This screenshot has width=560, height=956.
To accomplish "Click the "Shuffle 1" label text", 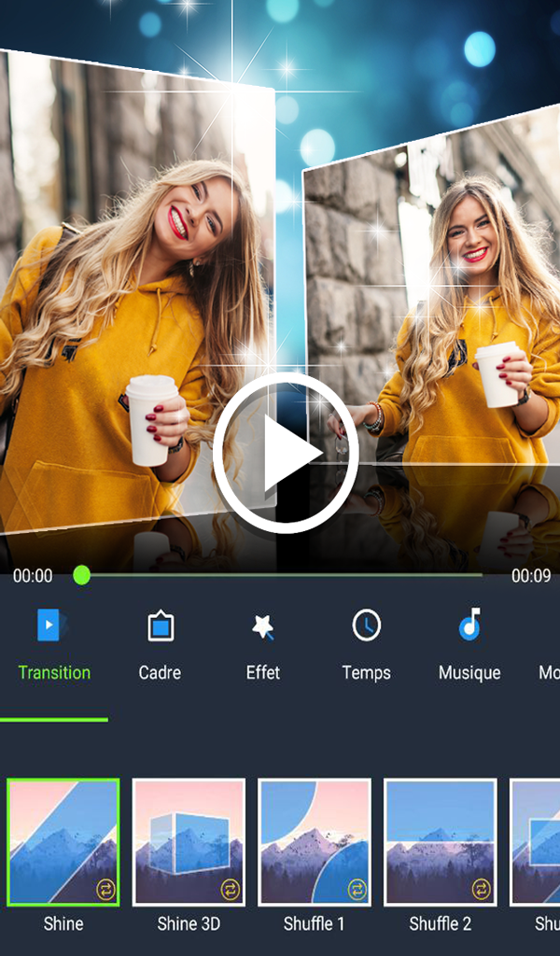I will (315, 923).
